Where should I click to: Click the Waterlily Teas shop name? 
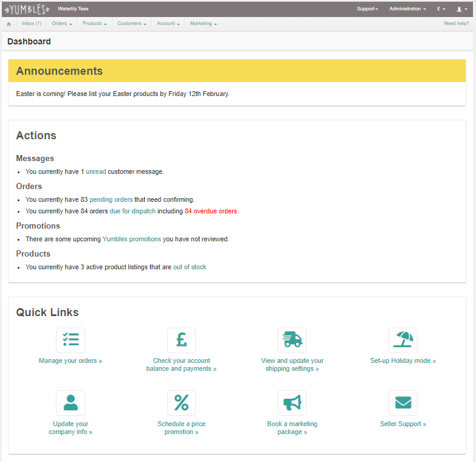pyautogui.click(x=73, y=9)
